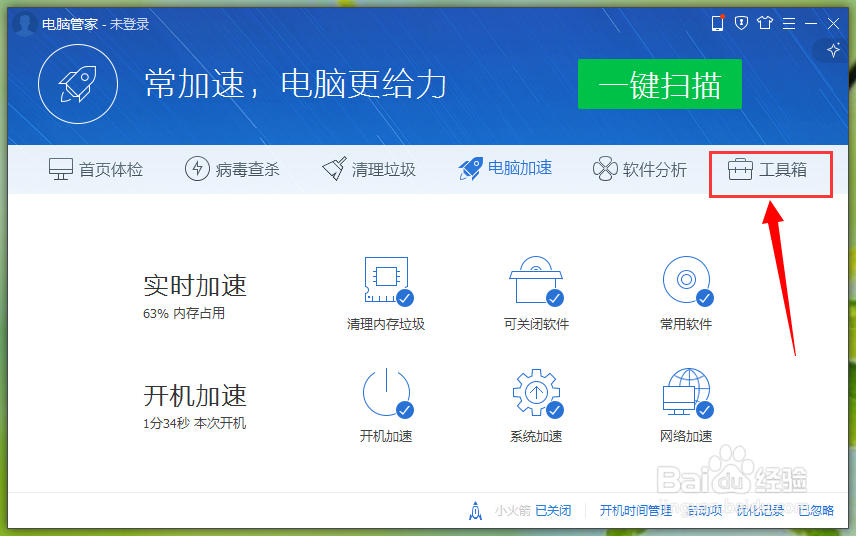The image size is (856, 536).
Task: Open the mobile phone icon in title bar
Action: click(717, 23)
